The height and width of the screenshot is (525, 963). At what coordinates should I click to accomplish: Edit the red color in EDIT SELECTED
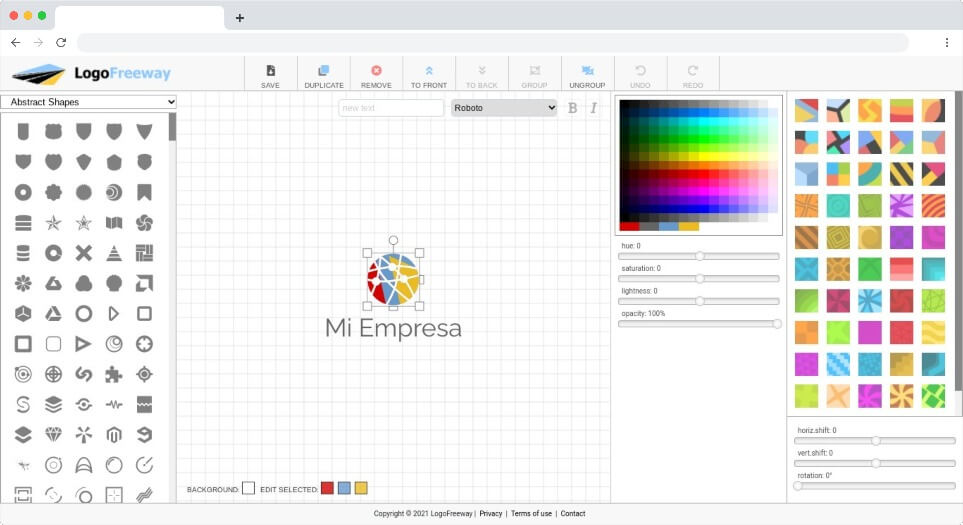(x=327, y=488)
